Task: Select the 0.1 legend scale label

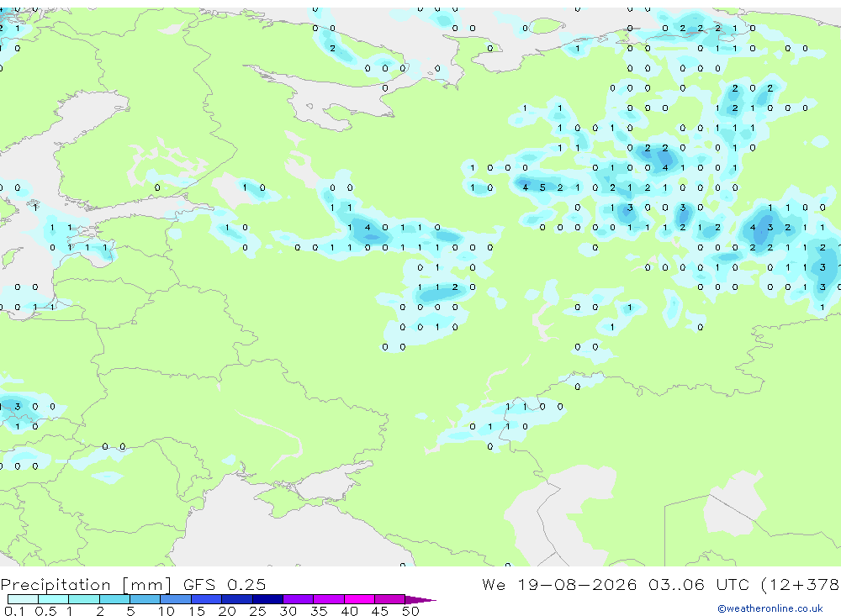Action: point(14,611)
